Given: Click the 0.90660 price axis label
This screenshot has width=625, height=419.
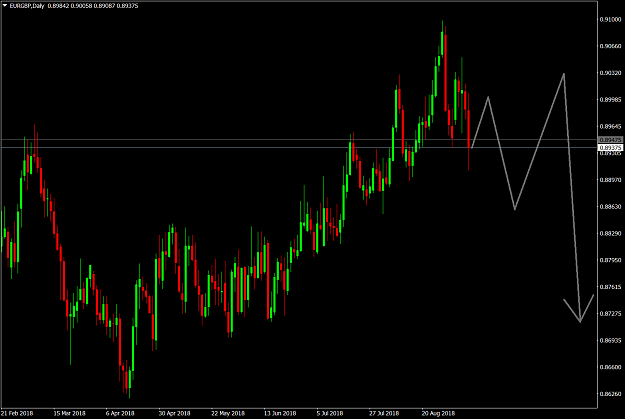Looking at the screenshot, I should click(611, 46).
